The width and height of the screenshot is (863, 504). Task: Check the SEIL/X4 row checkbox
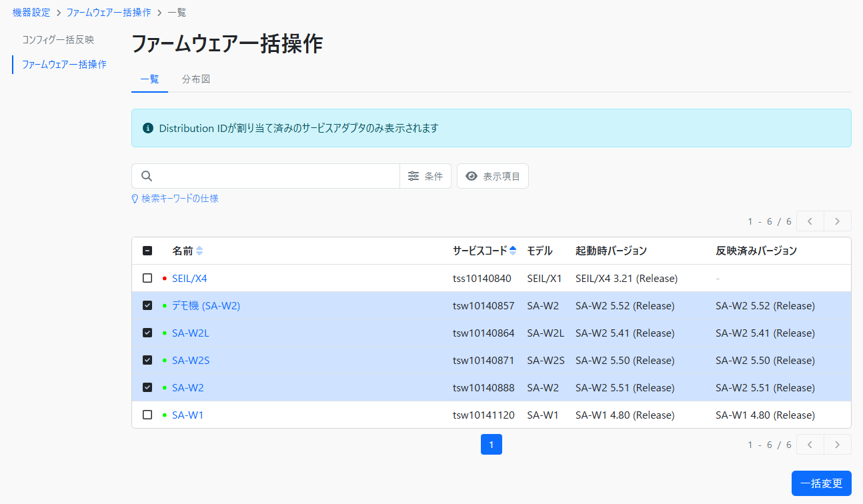pyautogui.click(x=147, y=278)
